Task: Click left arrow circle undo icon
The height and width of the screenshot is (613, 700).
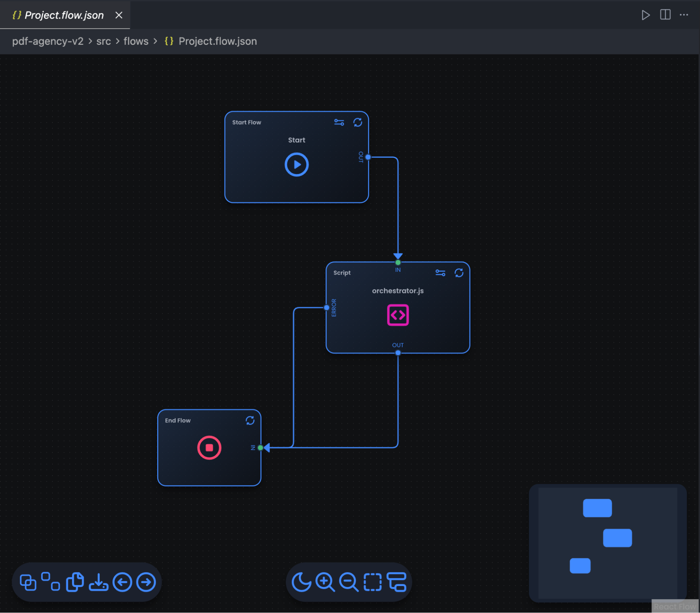Action: [122, 583]
